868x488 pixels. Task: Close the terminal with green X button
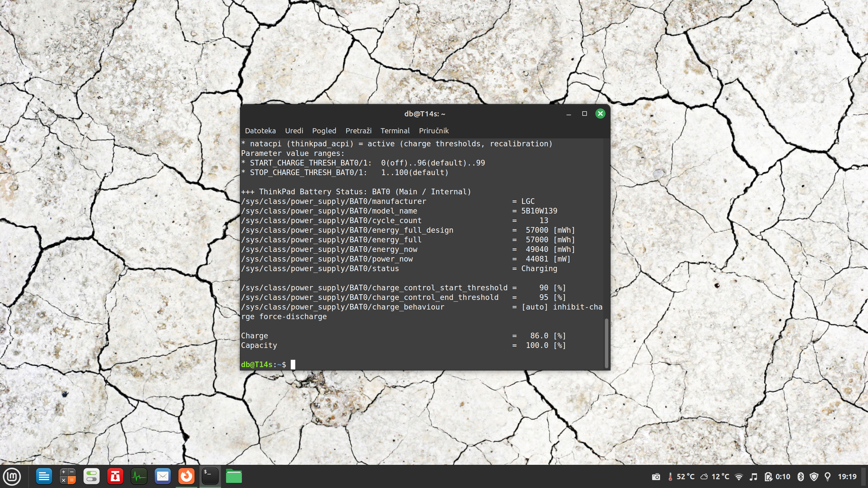pos(600,114)
